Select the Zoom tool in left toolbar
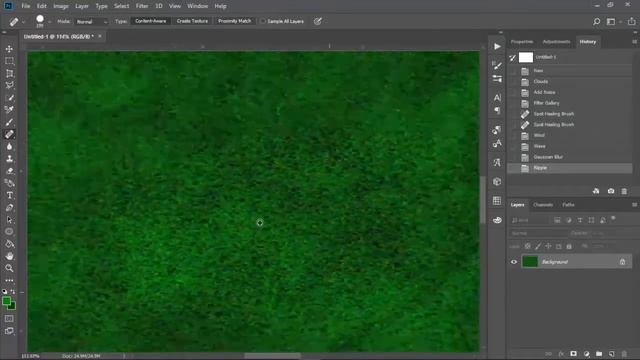The width and height of the screenshot is (640, 360). 9,268
